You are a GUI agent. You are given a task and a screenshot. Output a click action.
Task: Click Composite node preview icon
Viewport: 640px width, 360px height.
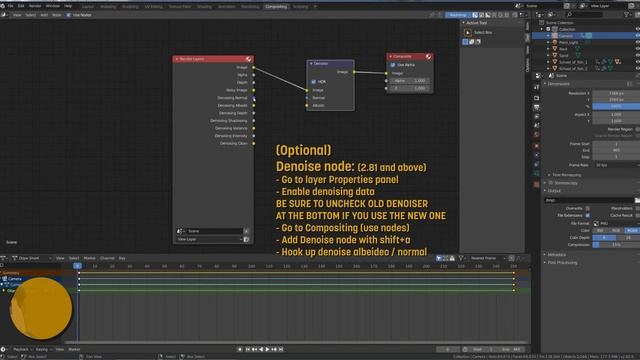coord(428,56)
